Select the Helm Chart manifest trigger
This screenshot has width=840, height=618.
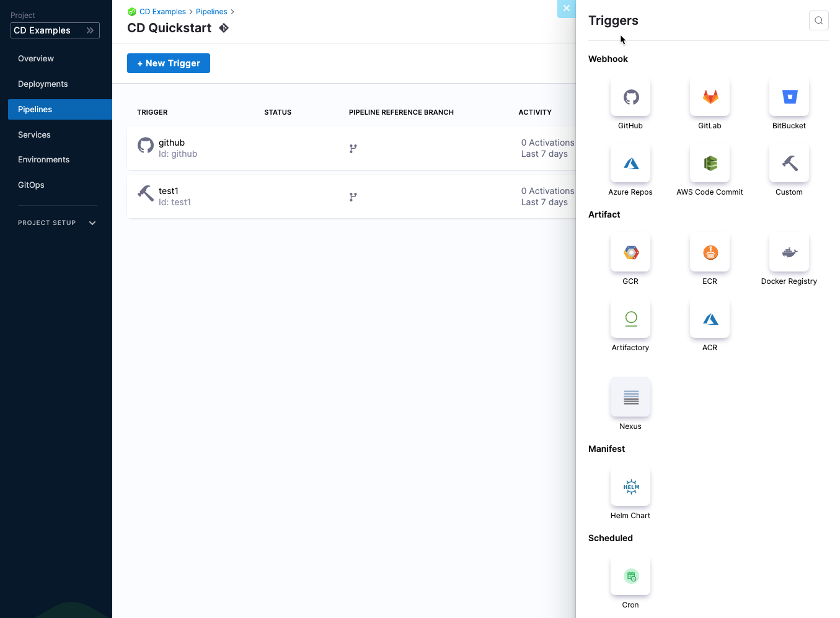[x=630, y=487]
